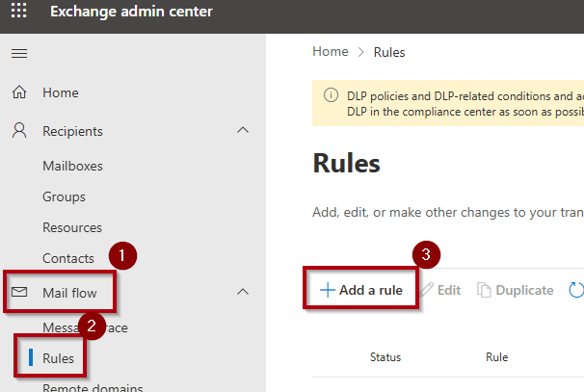The height and width of the screenshot is (392, 584).
Task: Open Home in the left navigation
Action: coord(61,92)
